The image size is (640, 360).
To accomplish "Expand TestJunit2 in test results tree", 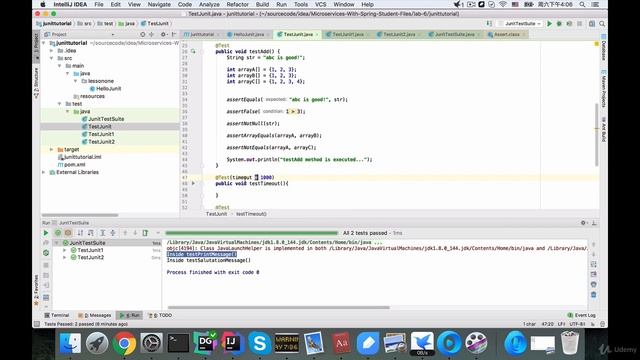I will click(x=64, y=258).
